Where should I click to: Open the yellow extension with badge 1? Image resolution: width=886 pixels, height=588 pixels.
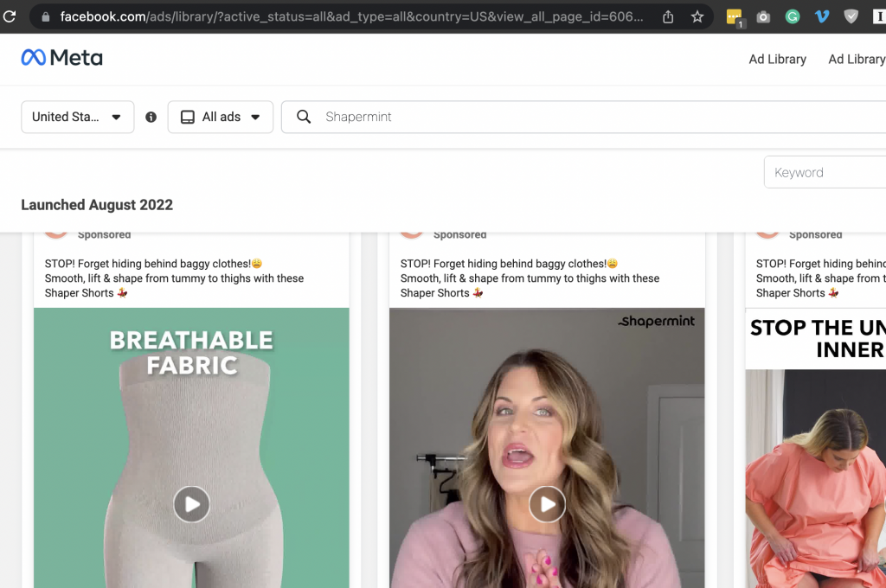[x=735, y=17]
